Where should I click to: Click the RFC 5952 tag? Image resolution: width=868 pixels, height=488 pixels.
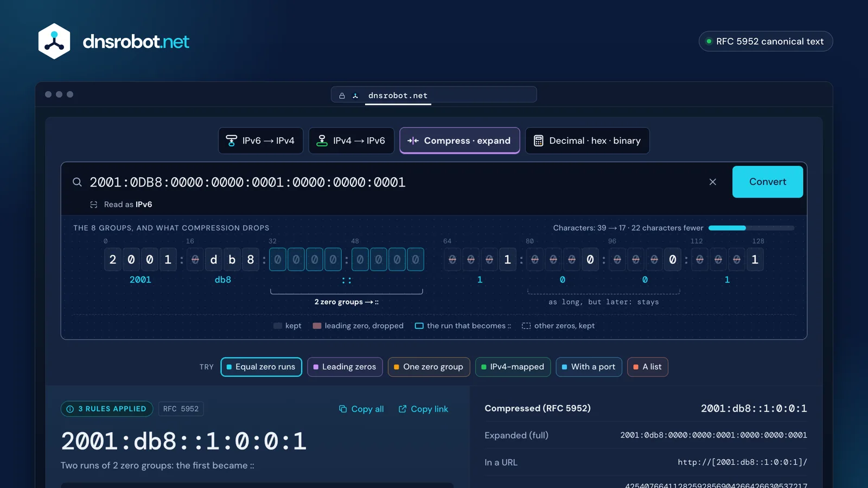click(181, 409)
